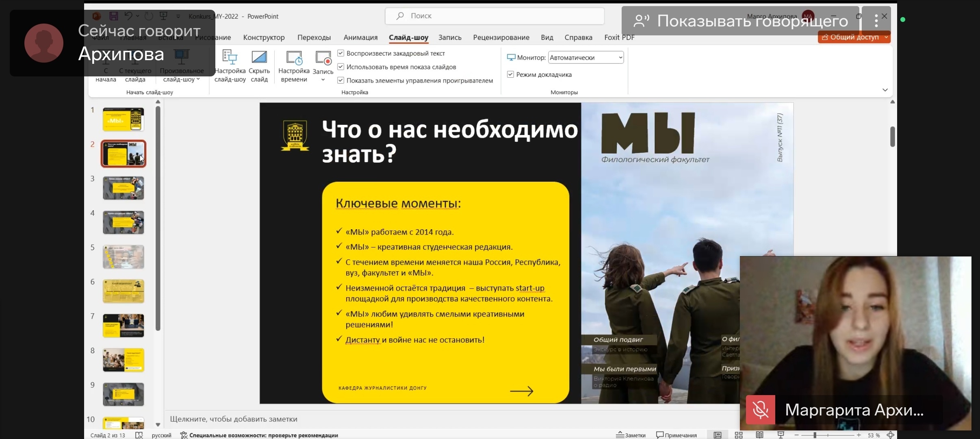The height and width of the screenshot is (439, 980).
Task: Expand the Запись dropdown arrow
Action: (x=323, y=80)
